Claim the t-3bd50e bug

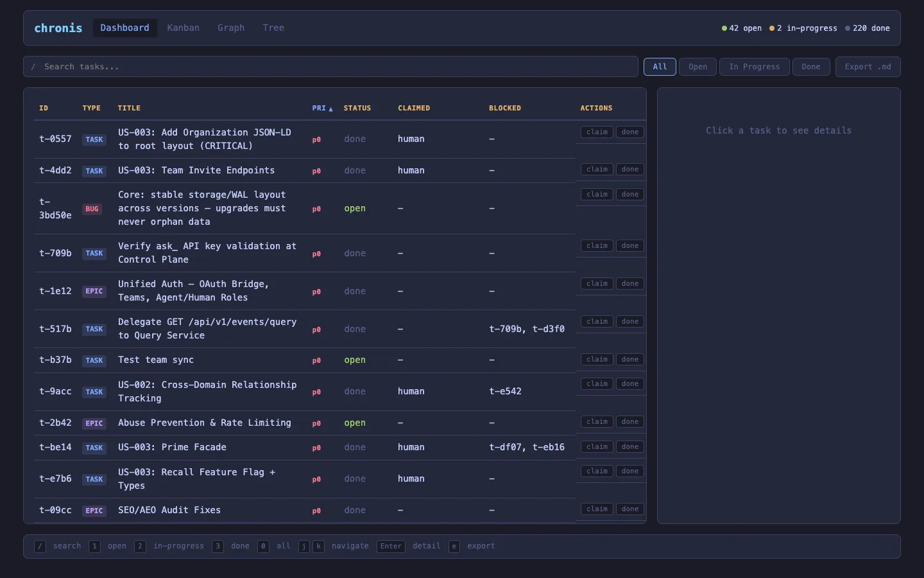[x=597, y=195]
